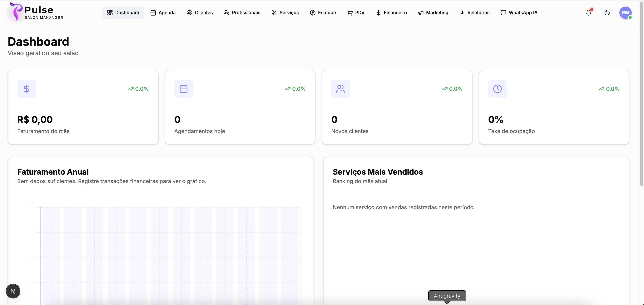Click the Faturamento do mês card

click(x=83, y=107)
